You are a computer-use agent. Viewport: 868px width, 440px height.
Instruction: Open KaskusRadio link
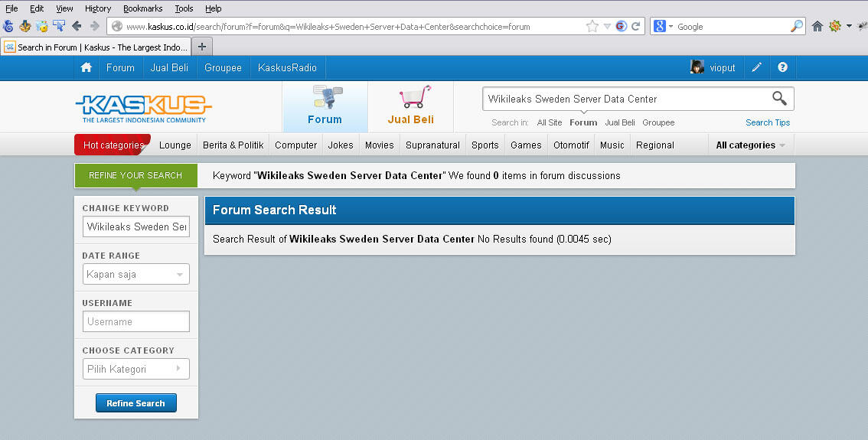287,67
